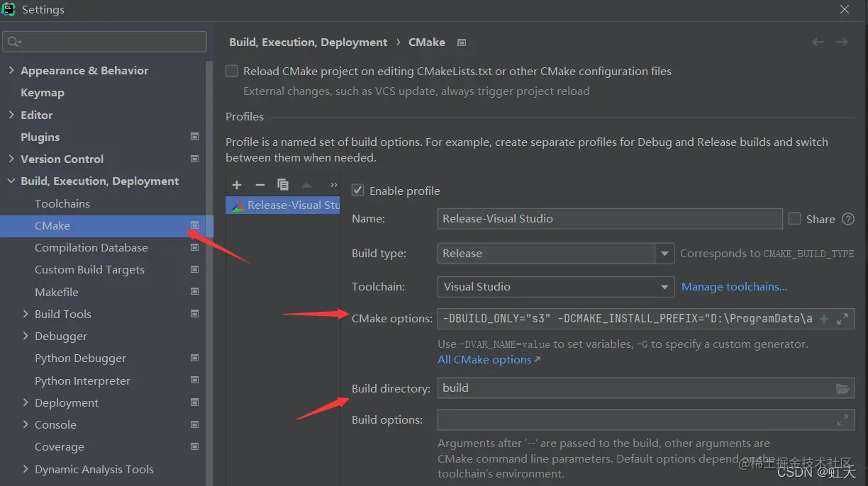
Task: Select Keymap in settings tree
Action: pyautogui.click(x=43, y=93)
